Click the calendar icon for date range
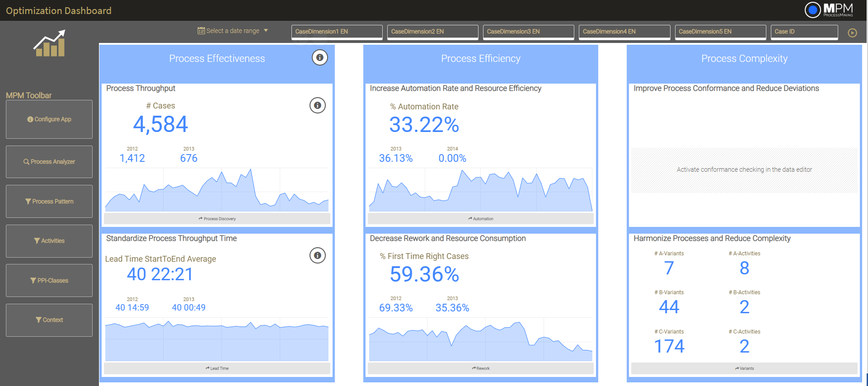This screenshot has width=868, height=386. tap(201, 31)
